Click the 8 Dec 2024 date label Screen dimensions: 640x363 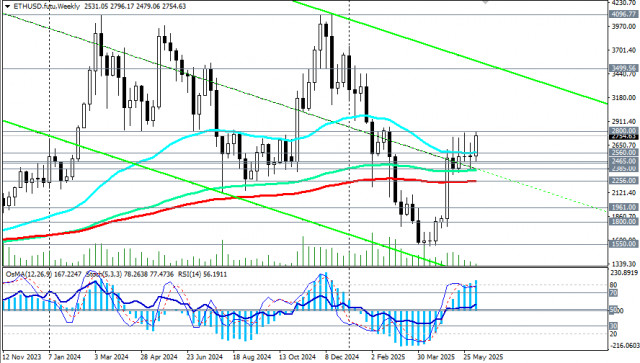click(x=342, y=357)
